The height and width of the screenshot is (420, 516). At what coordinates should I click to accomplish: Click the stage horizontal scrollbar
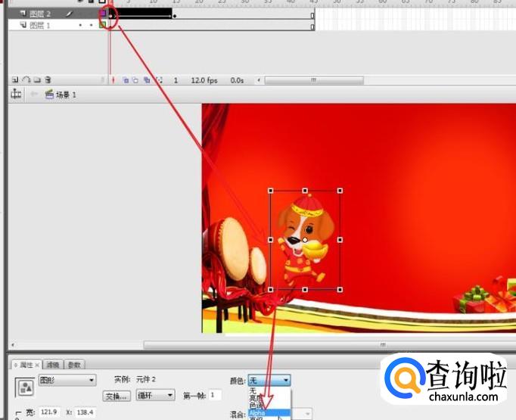330,345
